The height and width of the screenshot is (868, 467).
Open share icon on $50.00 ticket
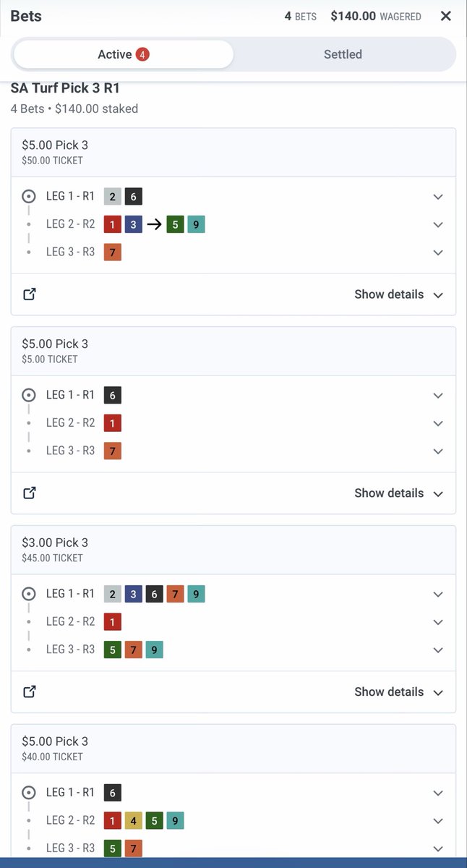click(x=30, y=294)
